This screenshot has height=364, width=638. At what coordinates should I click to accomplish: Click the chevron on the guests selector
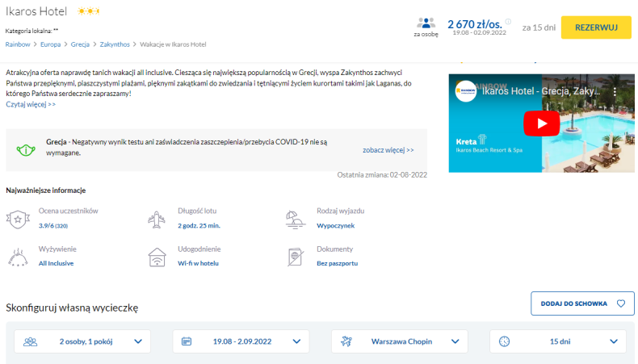coord(138,341)
